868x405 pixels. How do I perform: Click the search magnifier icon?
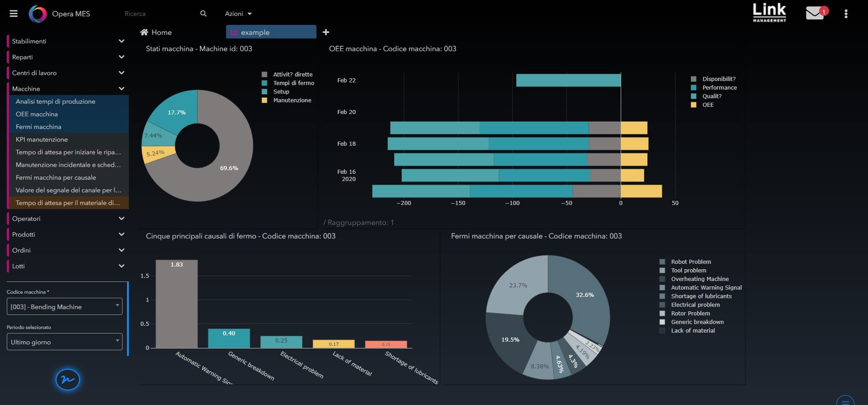203,14
